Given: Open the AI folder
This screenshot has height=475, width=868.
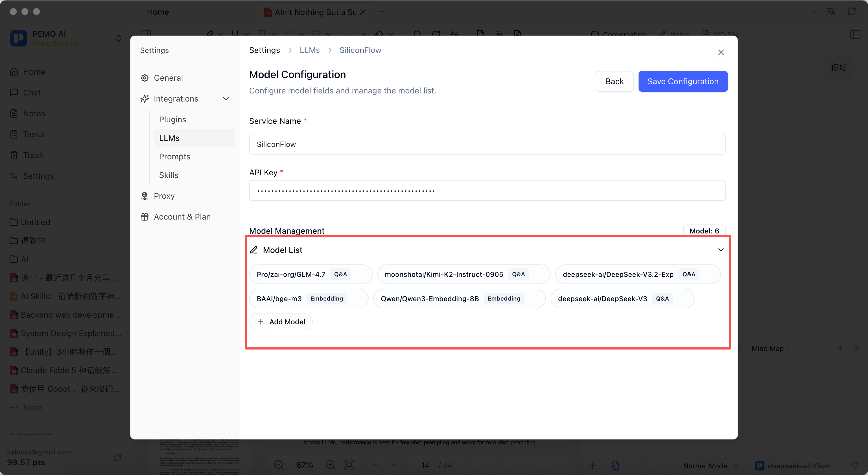Looking at the screenshot, I should click(24, 259).
